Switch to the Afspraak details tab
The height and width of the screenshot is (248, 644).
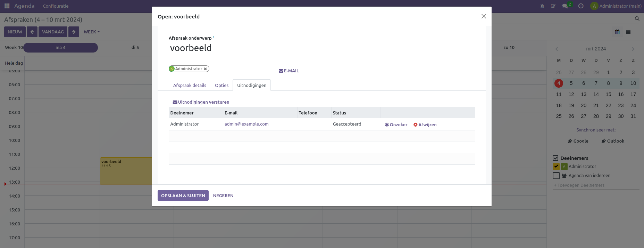point(190,86)
